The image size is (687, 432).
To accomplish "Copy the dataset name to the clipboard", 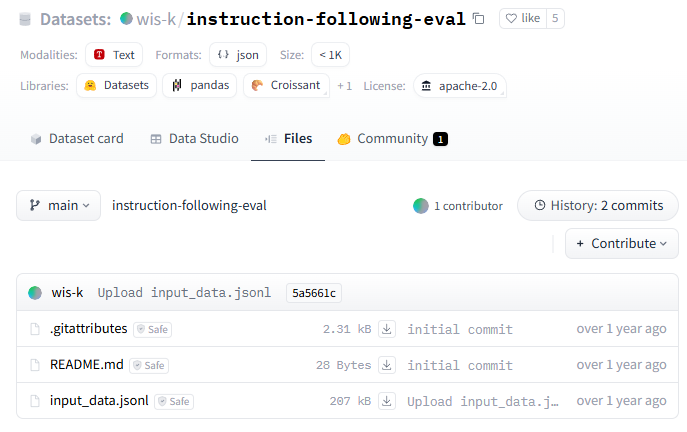I will click(478, 19).
